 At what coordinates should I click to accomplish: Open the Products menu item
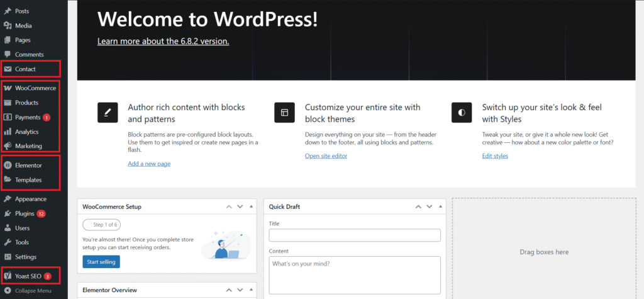(26, 103)
